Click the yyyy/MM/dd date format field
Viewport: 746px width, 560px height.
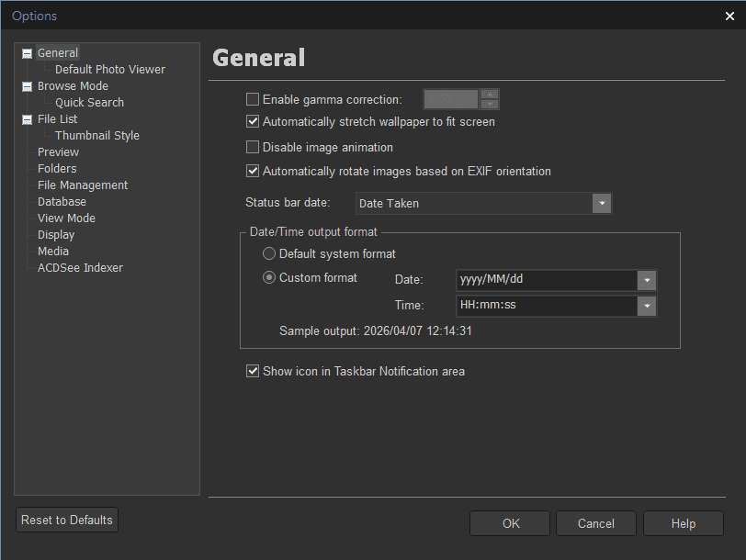click(547, 280)
